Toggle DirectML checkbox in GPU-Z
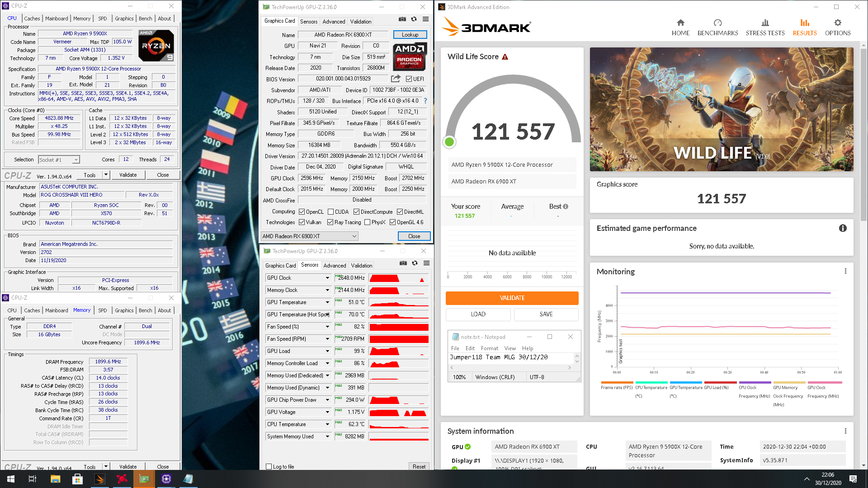This screenshot has width=868, height=488. click(400, 212)
